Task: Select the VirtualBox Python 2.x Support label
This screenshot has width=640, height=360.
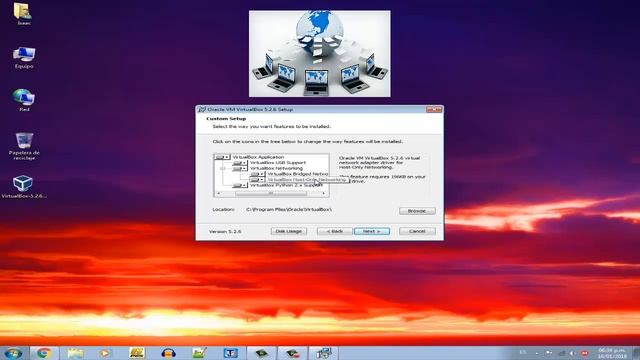Action: (286, 185)
